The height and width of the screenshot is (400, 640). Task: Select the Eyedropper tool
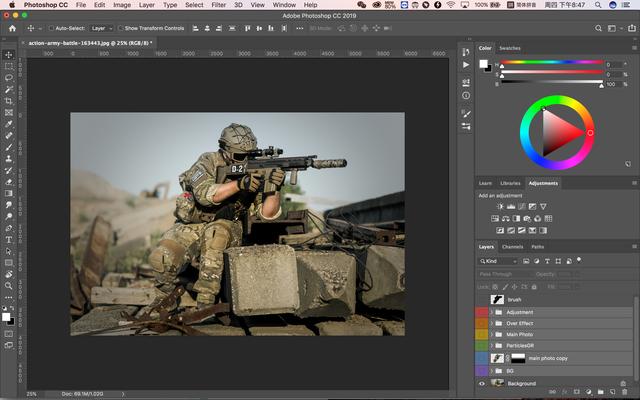pos(9,124)
